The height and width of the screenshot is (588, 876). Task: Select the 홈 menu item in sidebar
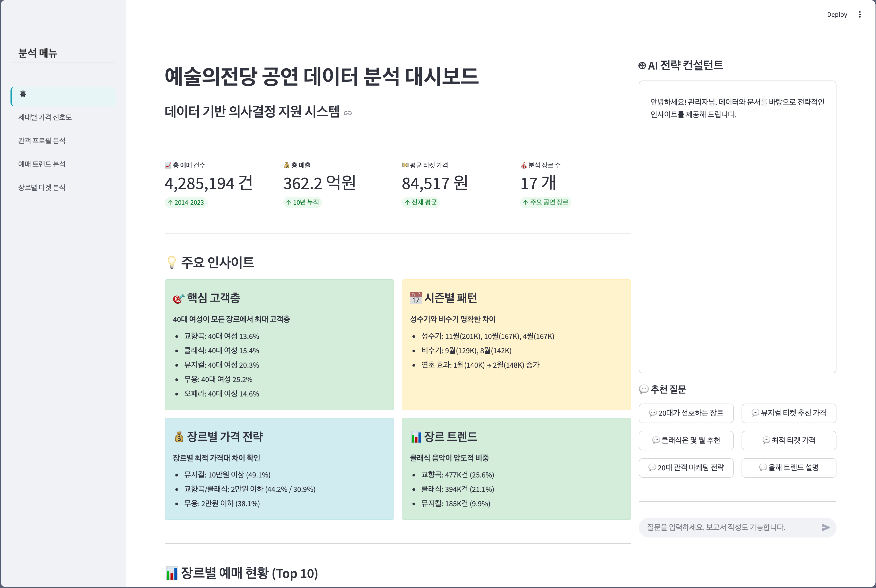tap(63, 96)
